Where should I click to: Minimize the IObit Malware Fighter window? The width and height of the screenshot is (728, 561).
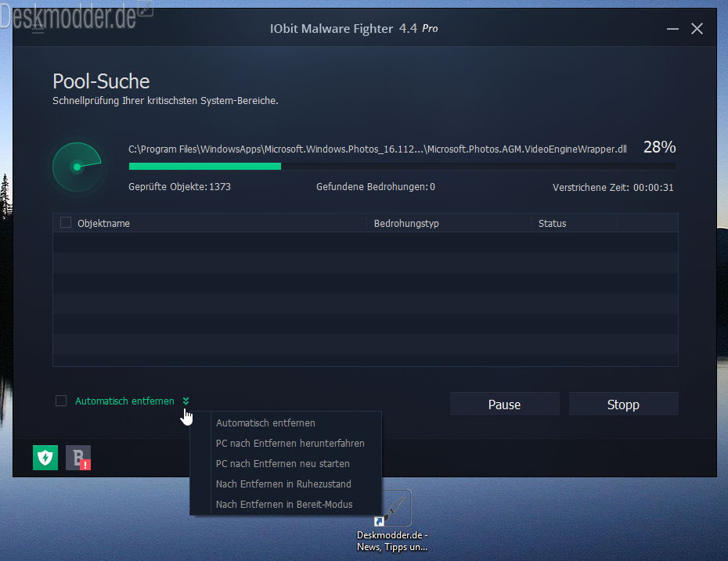(672, 29)
